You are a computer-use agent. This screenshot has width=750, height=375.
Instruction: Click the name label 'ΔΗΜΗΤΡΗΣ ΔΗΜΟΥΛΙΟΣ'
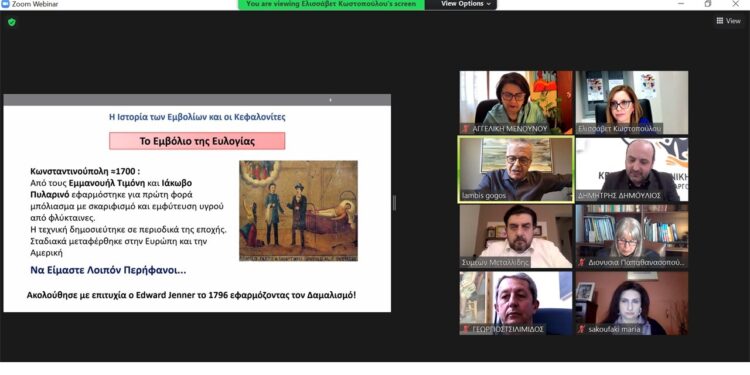click(619, 196)
